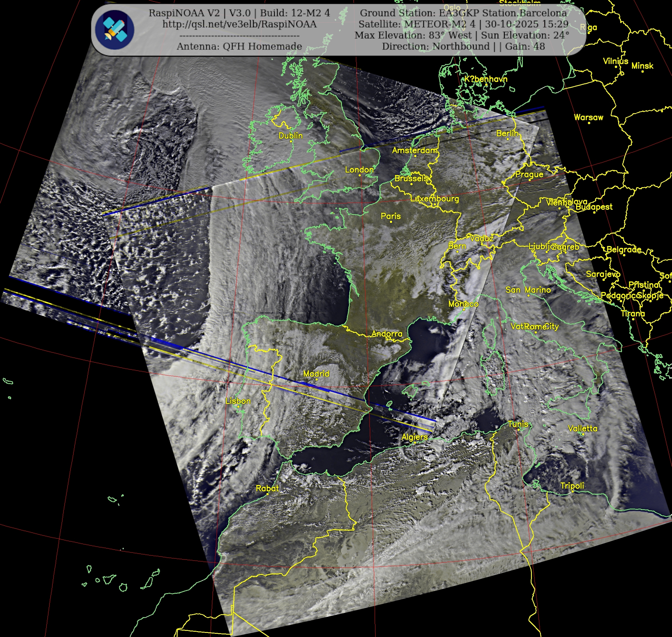Click the Ground Station EA3GKP text
Image resolution: width=672 pixels, height=637 pixels.
click(463, 13)
